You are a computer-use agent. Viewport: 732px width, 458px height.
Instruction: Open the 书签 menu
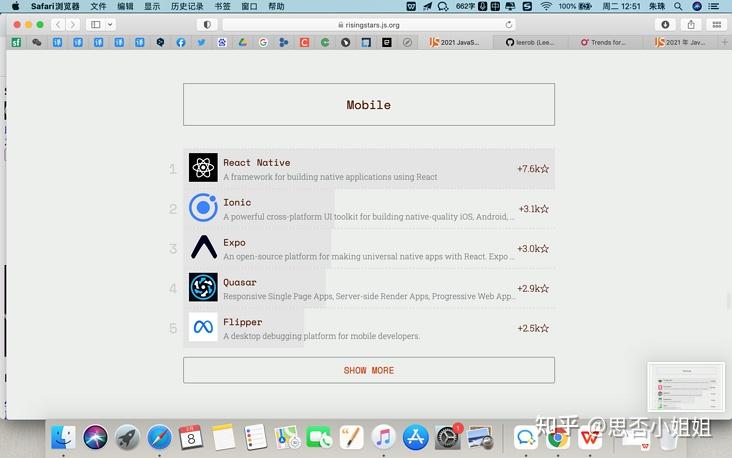222,6
